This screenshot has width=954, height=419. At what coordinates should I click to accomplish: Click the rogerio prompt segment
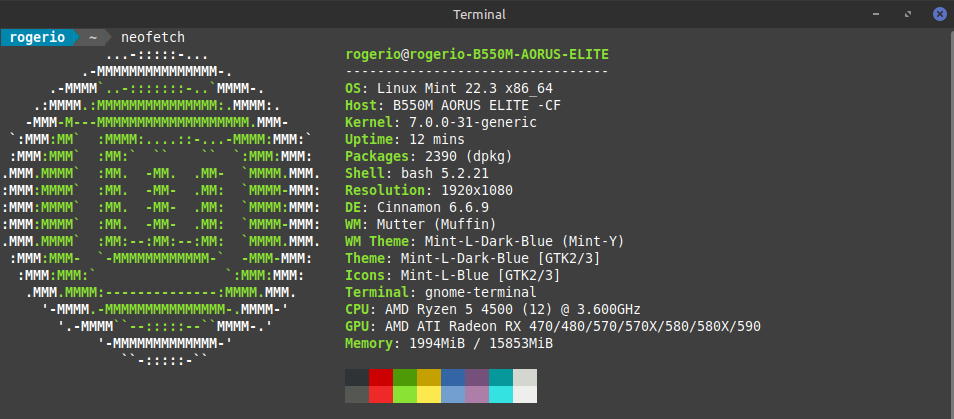(37, 37)
